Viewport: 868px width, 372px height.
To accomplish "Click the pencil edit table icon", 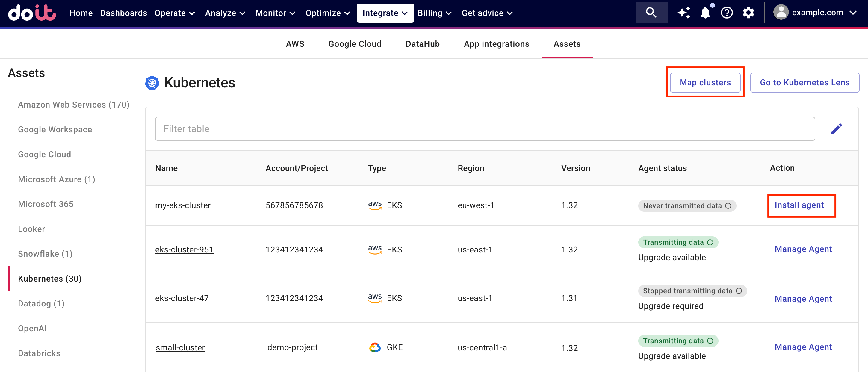I will pyautogui.click(x=836, y=129).
